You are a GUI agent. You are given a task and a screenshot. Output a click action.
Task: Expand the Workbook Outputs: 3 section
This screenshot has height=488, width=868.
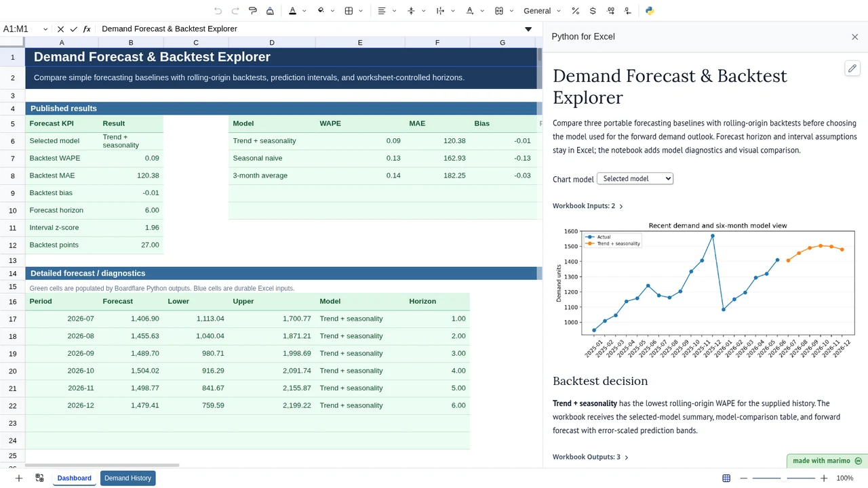pyautogui.click(x=591, y=457)
